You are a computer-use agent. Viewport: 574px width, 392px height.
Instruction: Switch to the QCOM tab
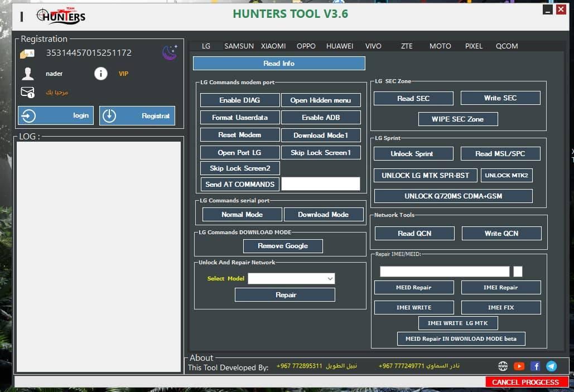point(507,46)
